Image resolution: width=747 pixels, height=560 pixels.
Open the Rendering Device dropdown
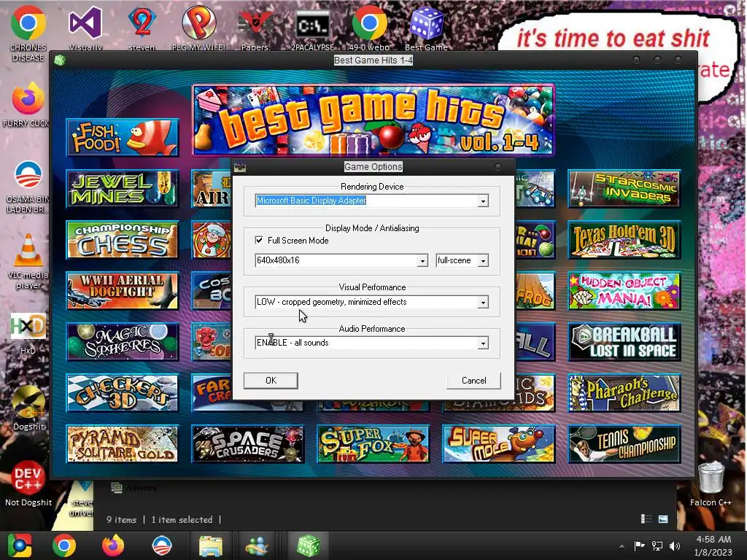[x=483, y=201]
